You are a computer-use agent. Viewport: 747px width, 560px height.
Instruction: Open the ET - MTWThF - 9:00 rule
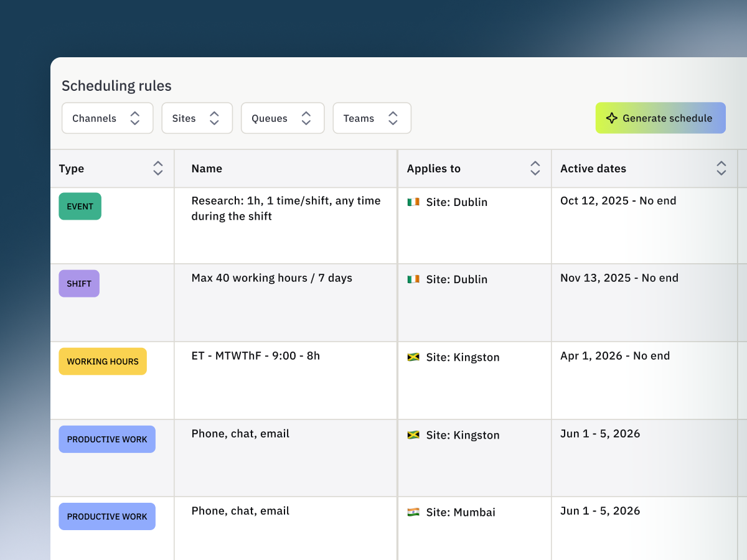pyautogui.click(x=256, y=356)
